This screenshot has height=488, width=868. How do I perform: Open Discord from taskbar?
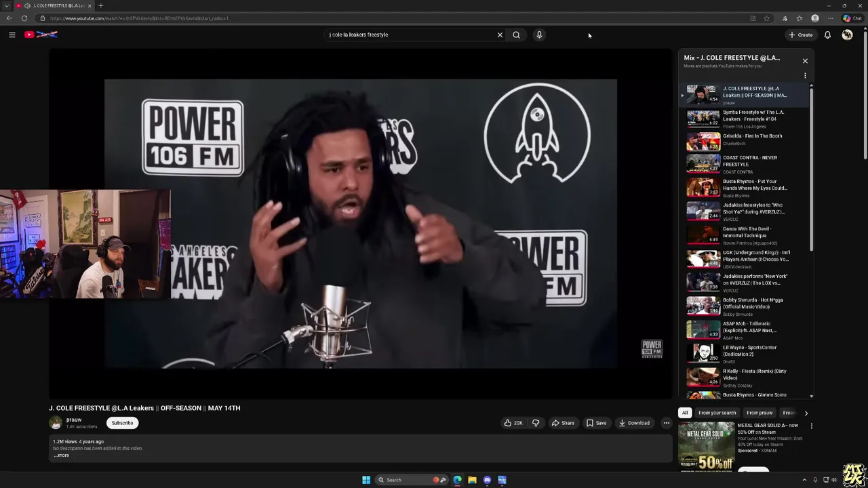click(487, 480)
